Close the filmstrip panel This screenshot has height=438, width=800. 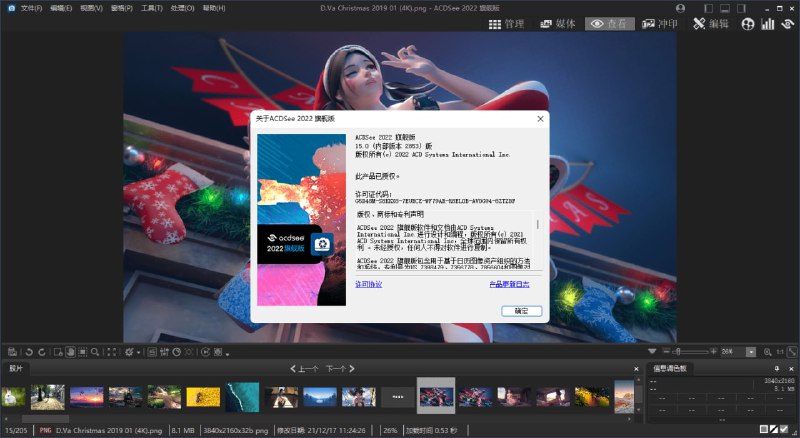pos(636,369)
